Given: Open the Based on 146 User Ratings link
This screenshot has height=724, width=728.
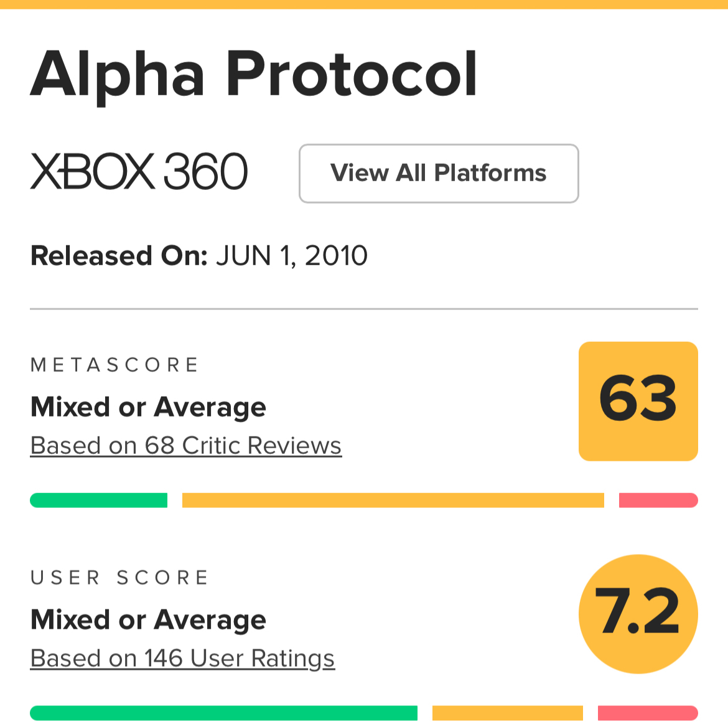Looking at the screenshot, I should [x=182, y=659].
